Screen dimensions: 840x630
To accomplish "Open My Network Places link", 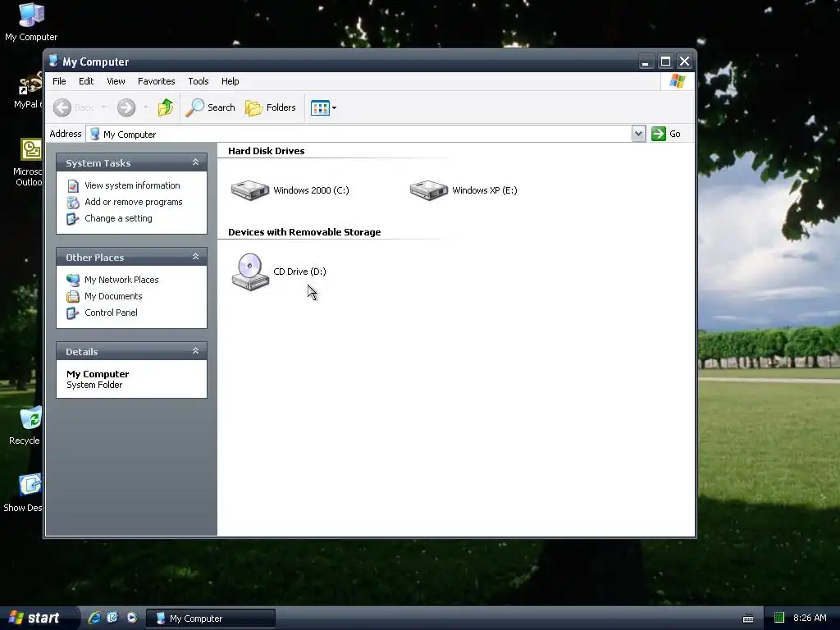I will 121,280.
